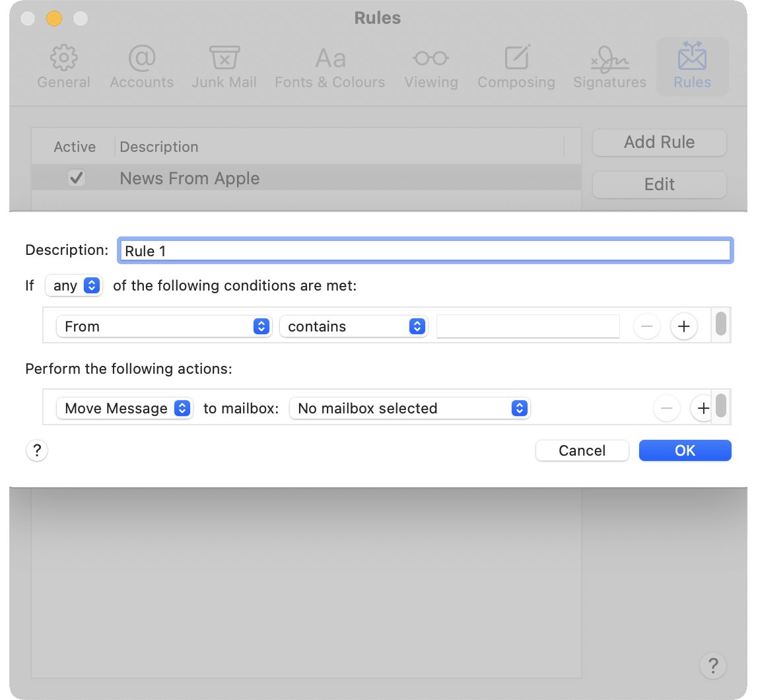Open the Junk Mail bin icon
The height and width of the screenshot is (700, 758).
pyautogui.click(x=224, y=59)
